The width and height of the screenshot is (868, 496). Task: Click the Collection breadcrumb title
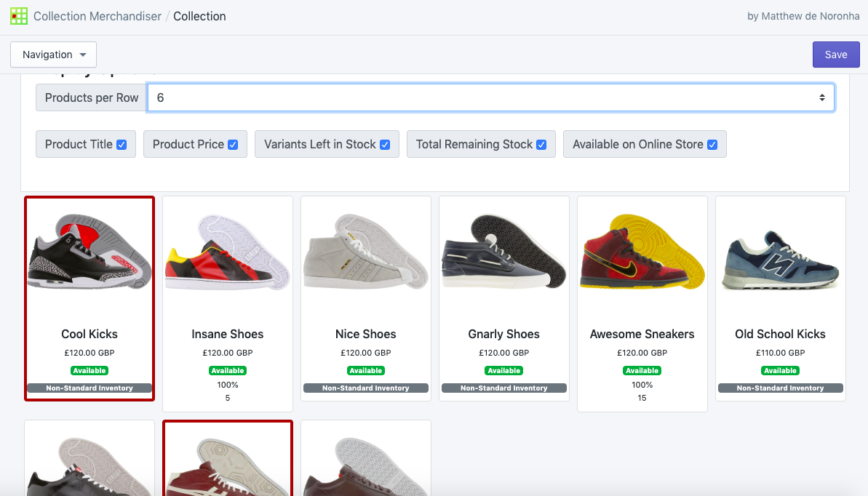(x=199, y=16)
